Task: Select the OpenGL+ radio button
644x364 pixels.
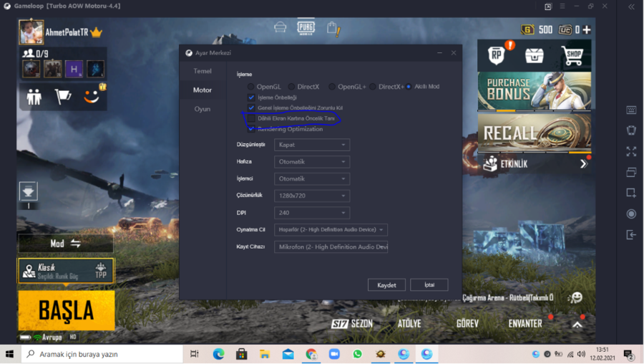Action: (x=332, y=87)
